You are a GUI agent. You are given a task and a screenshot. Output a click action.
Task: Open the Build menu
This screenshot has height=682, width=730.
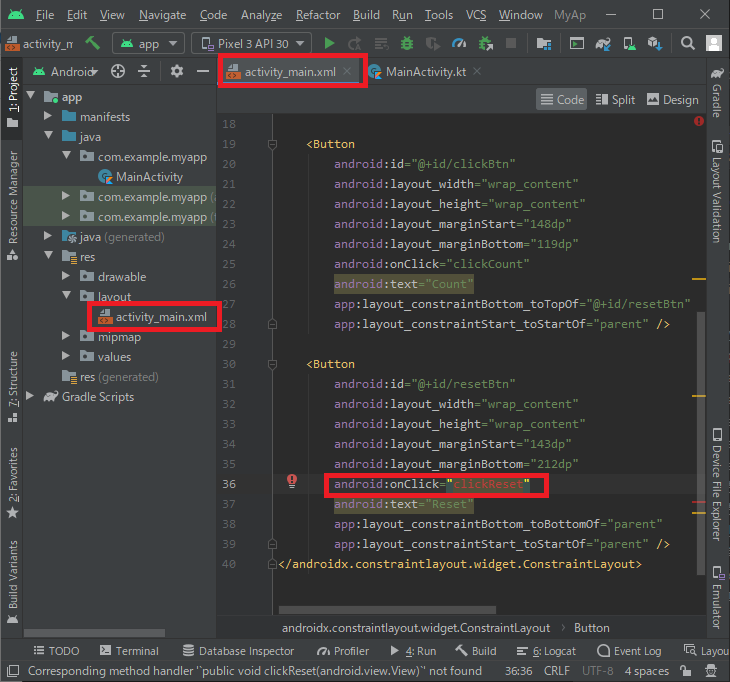pyautogui.click(x=366, y=15)
